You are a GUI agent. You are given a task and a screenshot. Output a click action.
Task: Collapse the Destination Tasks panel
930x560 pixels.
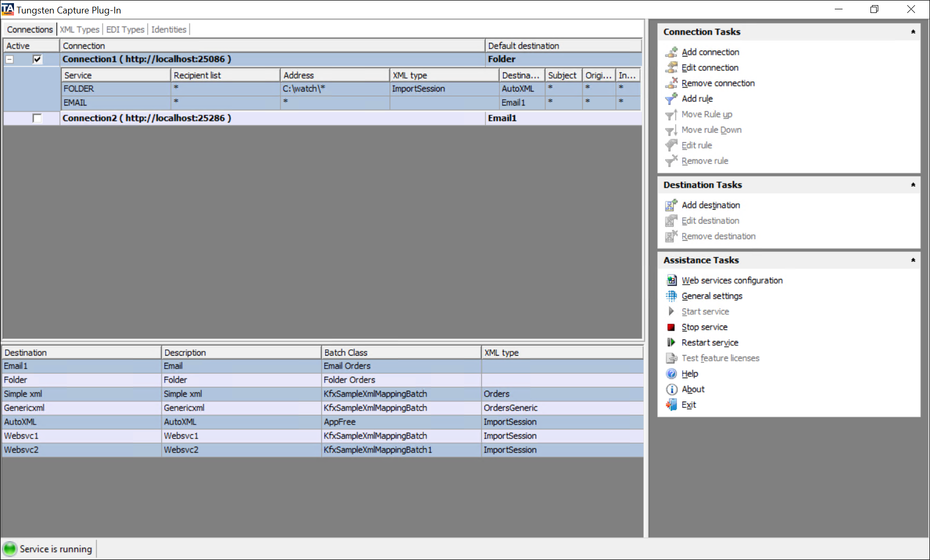pyautogui.click(x=913, y=185)
